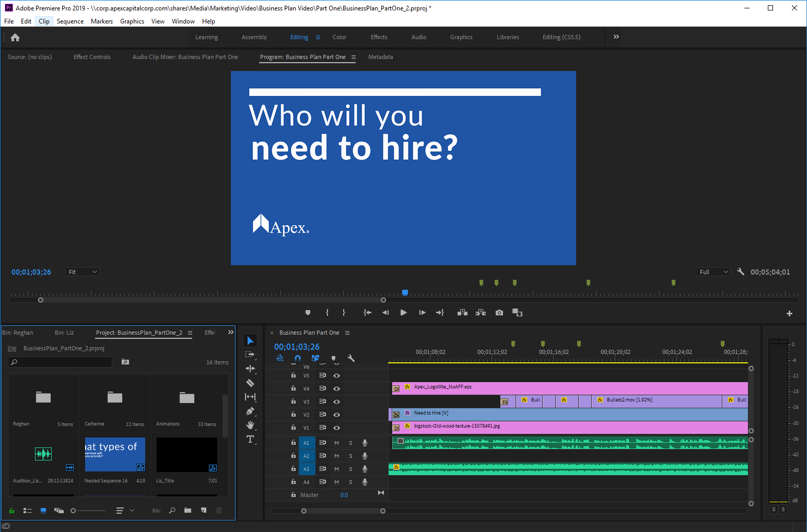Image resolution: width=807 pixels, height=532 pixels.
Task: Hide V1 track output
Action: point(337,428)
